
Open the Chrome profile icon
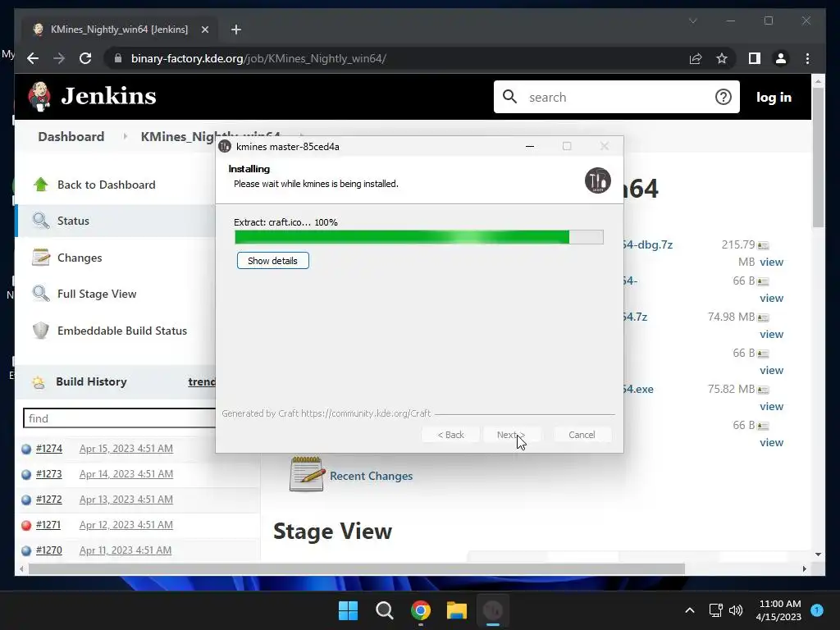click(781, 58)
